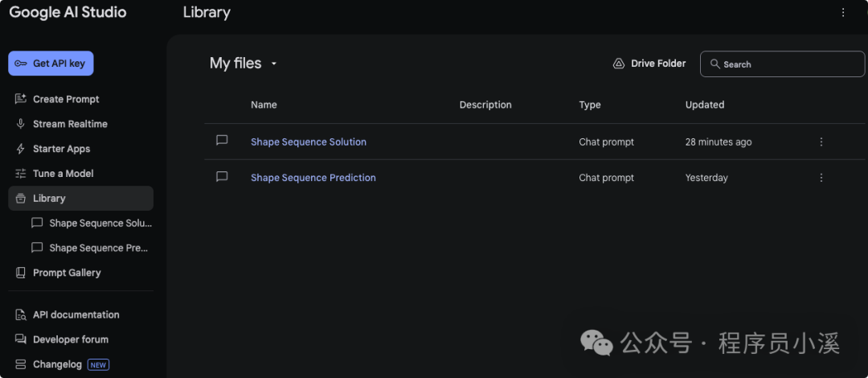The width and height of the screenshot is (868, 378).
Task: Open more options for Shape Sequence Solution
Action: [821, 142]
